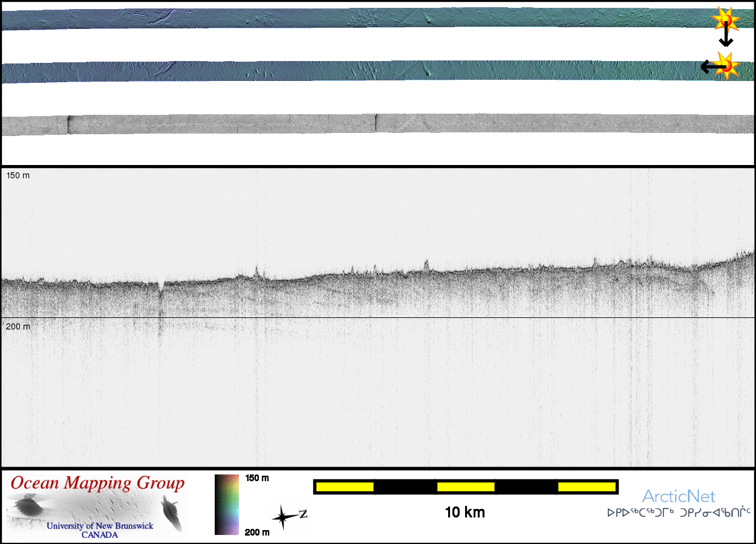Image resolution: width=756 pixels, height=544 pixels.
Task: Click the leftmost yellow scale bar segment
Action: point(344,487)
